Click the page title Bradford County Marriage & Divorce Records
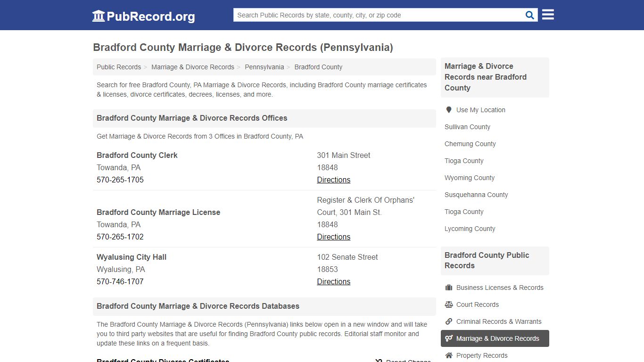Viewport: 644px width, 362px height. coord(243,48)
